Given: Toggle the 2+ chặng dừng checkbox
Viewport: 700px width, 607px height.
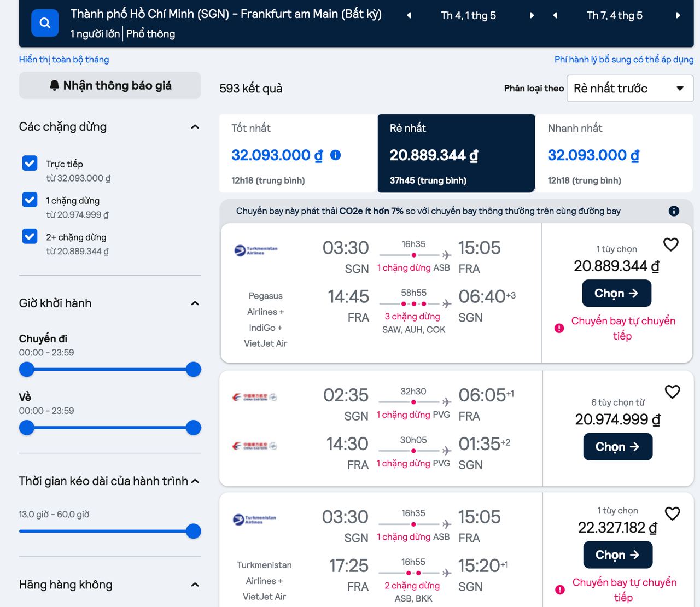Looking at the screenshot, I should (30, 237).
